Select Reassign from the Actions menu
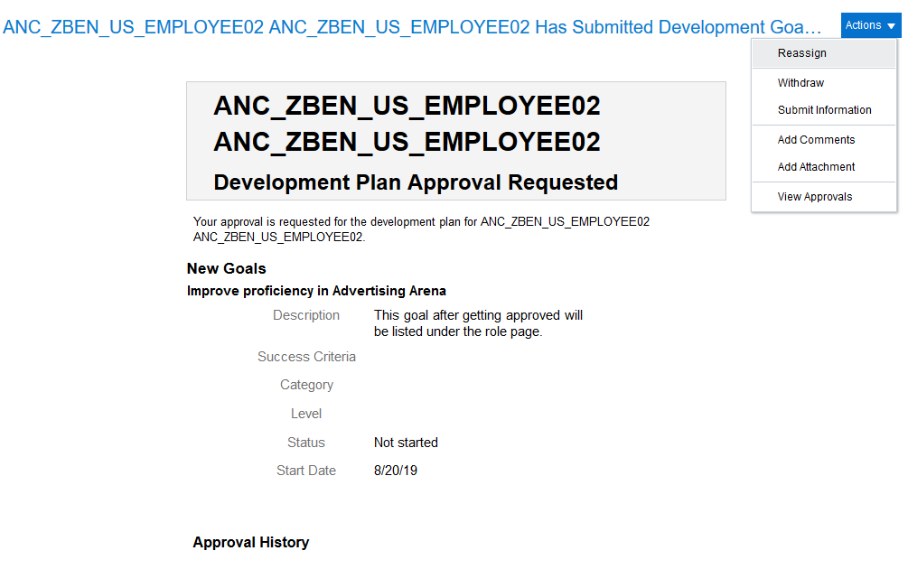Screen dimensions: 908x588 pyautogui.click(x=802, y=53)
